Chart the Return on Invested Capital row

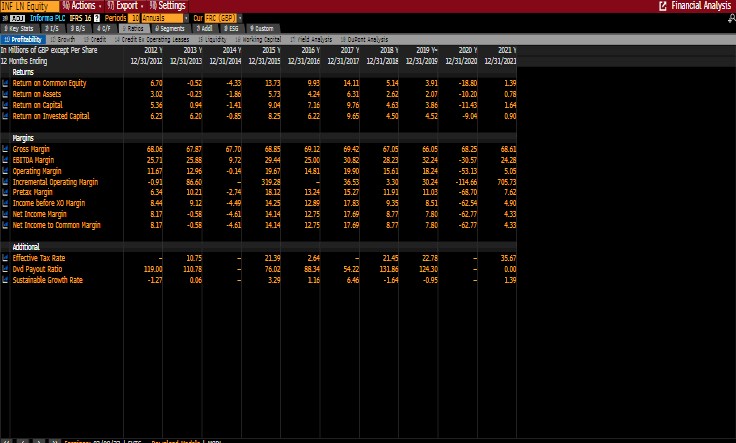point(5,116)
